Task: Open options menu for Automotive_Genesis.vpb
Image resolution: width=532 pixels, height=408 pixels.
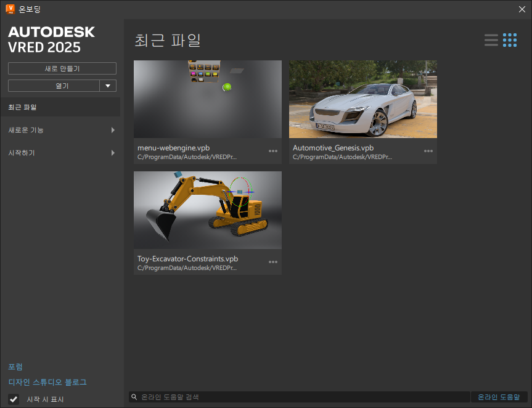Action: (428, 151)
